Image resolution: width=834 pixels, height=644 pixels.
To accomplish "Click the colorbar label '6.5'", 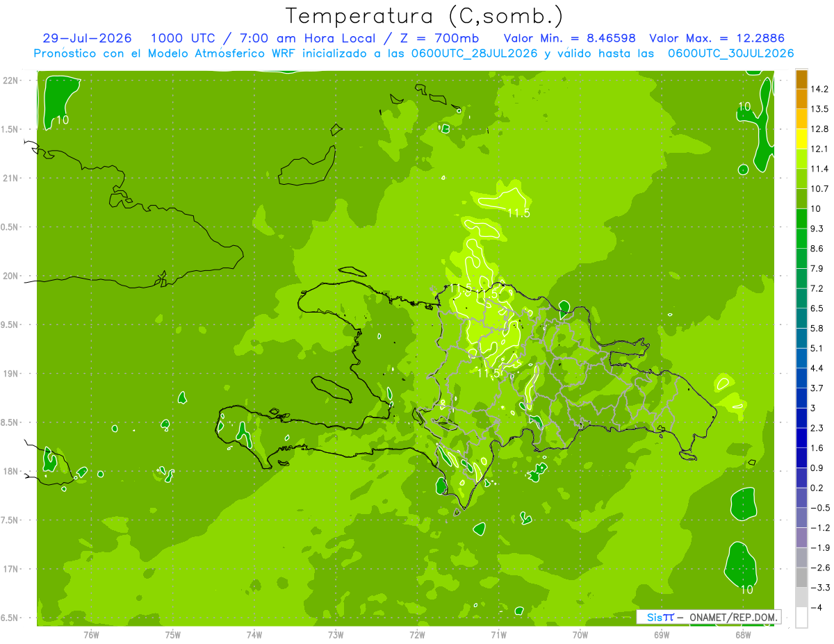I will point(817,308).
